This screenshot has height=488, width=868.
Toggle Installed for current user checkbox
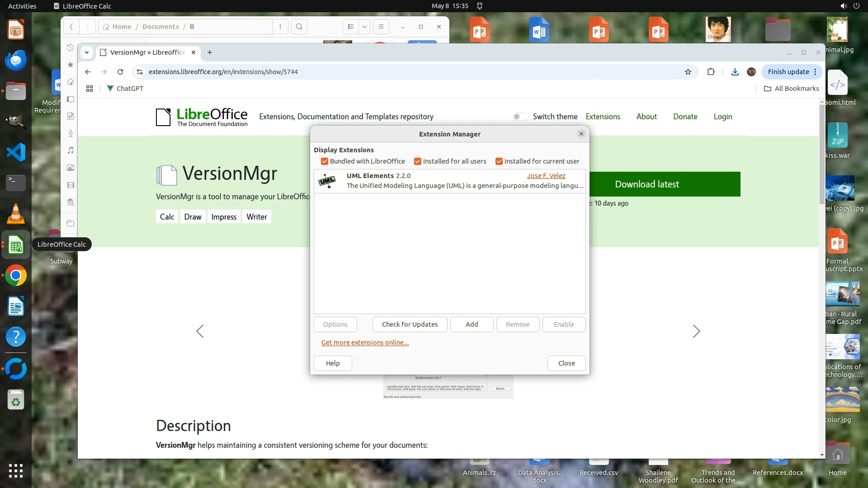coord(499,161)
